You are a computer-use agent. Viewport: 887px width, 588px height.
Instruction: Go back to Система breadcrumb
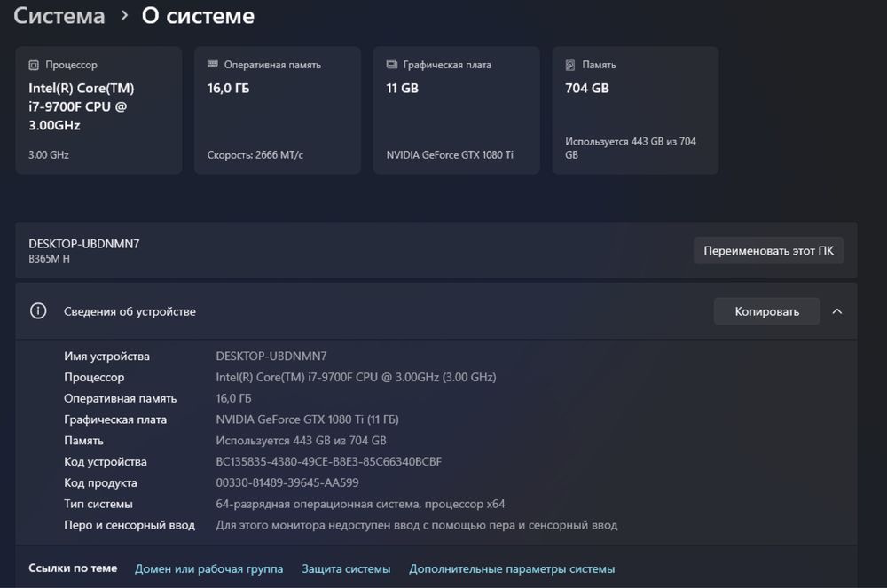point(59,15)
